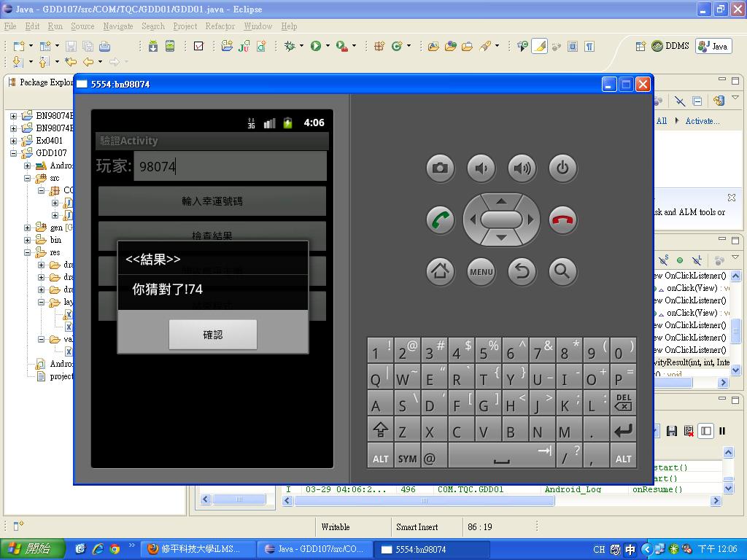Expand the BN98074 project tree node
The width and height of the screenshot is (747, 560).
pos(14,116)
